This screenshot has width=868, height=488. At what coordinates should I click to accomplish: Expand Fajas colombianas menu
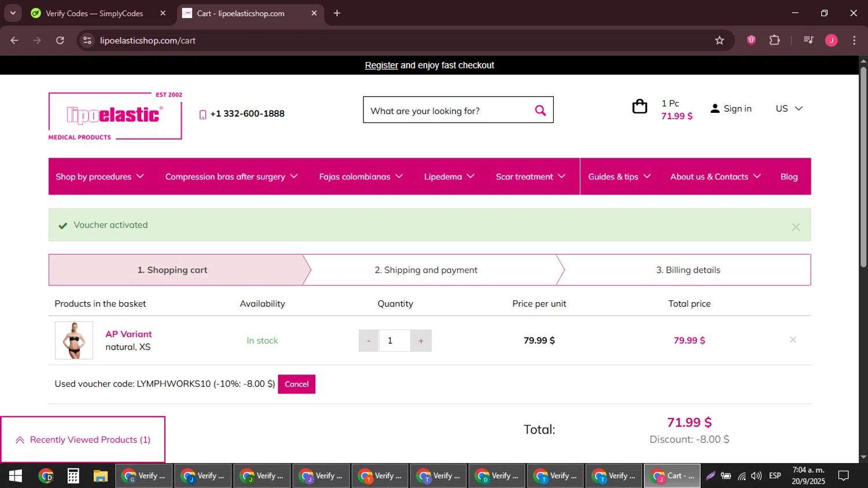[361, 177]
